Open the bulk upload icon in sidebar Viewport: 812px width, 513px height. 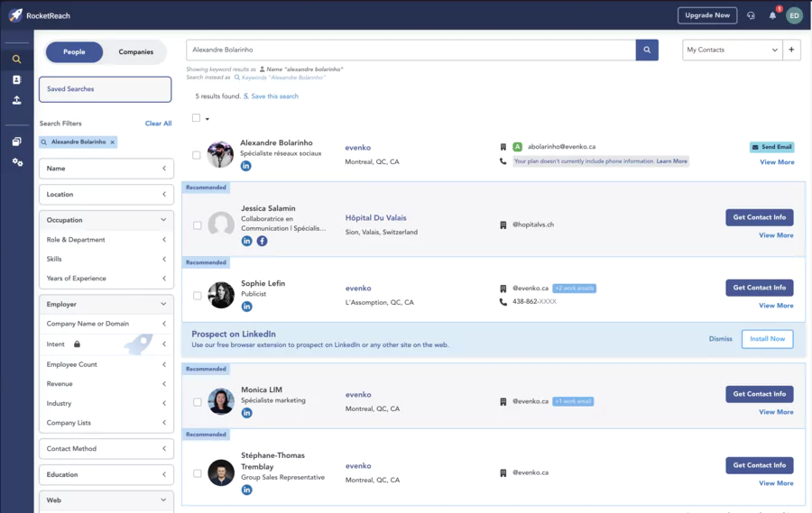coord(16,100)
